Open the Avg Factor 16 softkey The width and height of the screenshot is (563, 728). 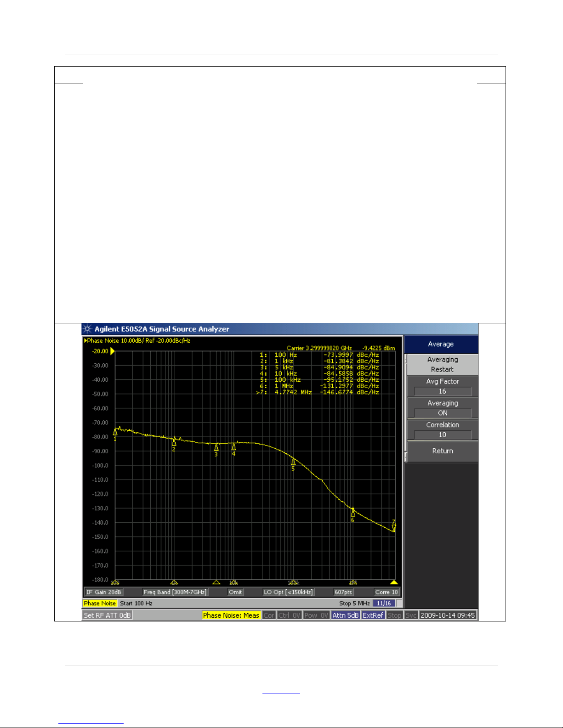pos(442,386)
